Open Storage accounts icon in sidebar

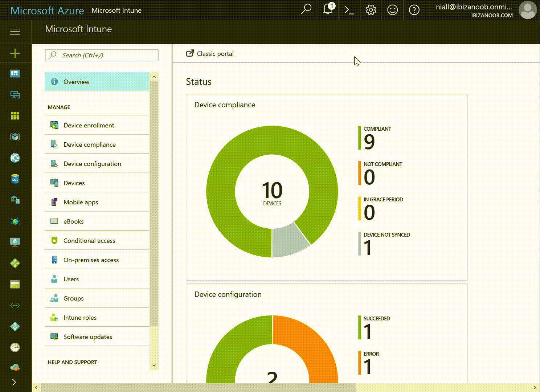click(15, 284)
